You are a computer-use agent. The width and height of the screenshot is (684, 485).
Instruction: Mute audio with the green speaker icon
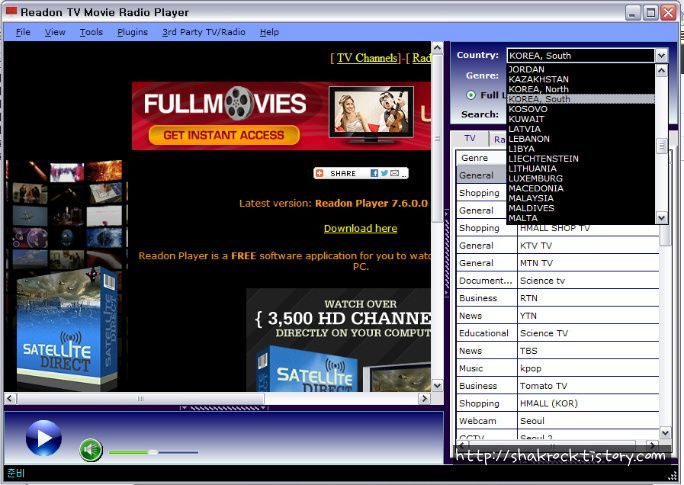pyautogui.click(x=91, y=450)
